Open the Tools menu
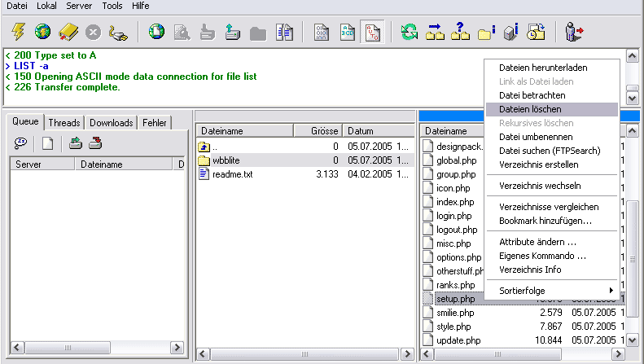The image size is (644, 364). (112, 6)
